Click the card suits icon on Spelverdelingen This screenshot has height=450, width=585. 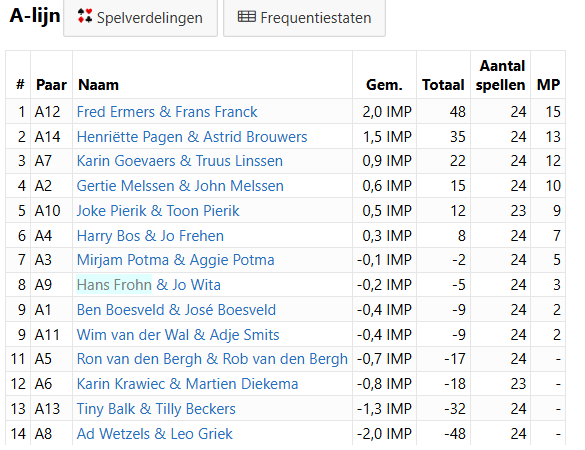coord(85,17)
